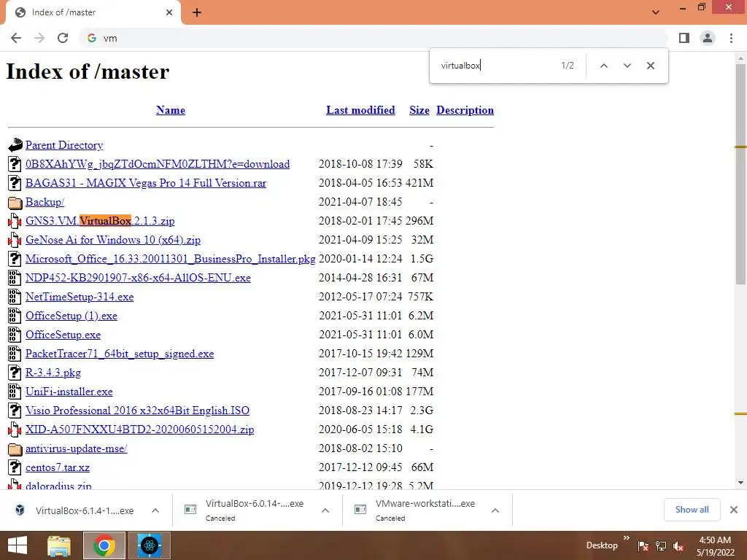Click the address bar showing vm

pos(373,38)
